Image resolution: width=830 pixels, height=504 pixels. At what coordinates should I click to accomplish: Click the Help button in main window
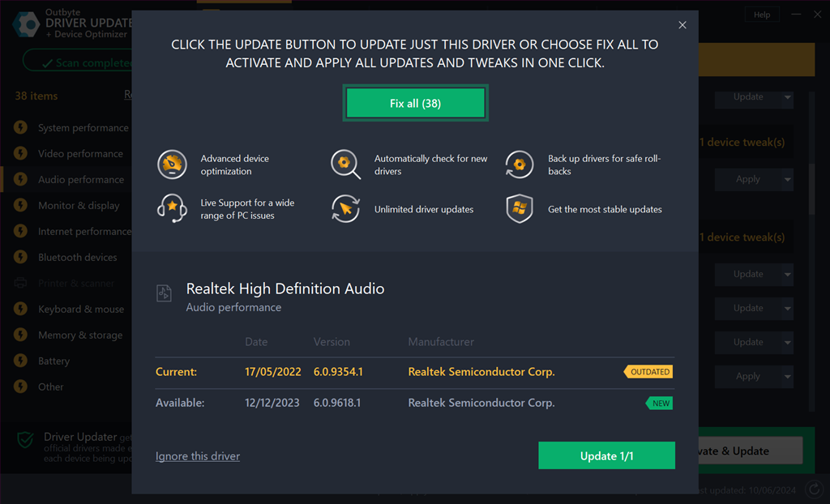762,15
